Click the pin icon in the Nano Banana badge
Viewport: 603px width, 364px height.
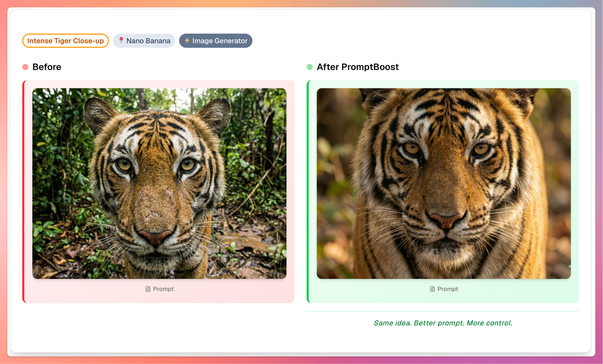point(121,41)
